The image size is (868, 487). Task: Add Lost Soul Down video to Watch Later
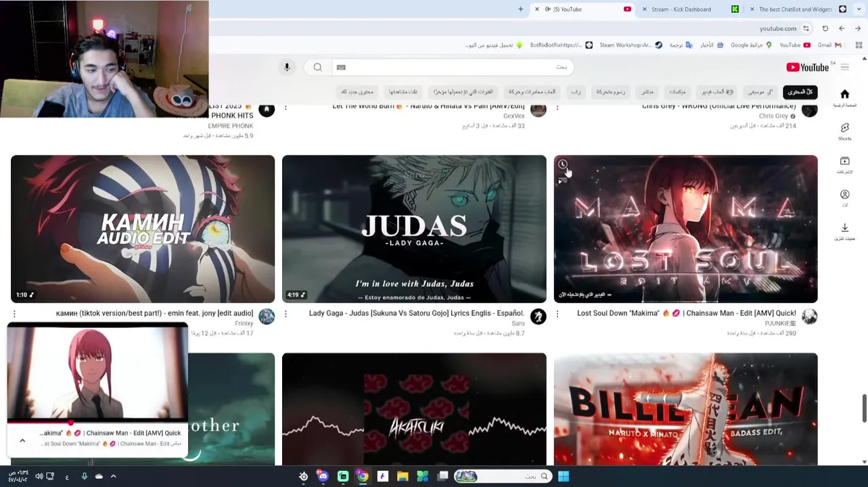coord(562,164)
